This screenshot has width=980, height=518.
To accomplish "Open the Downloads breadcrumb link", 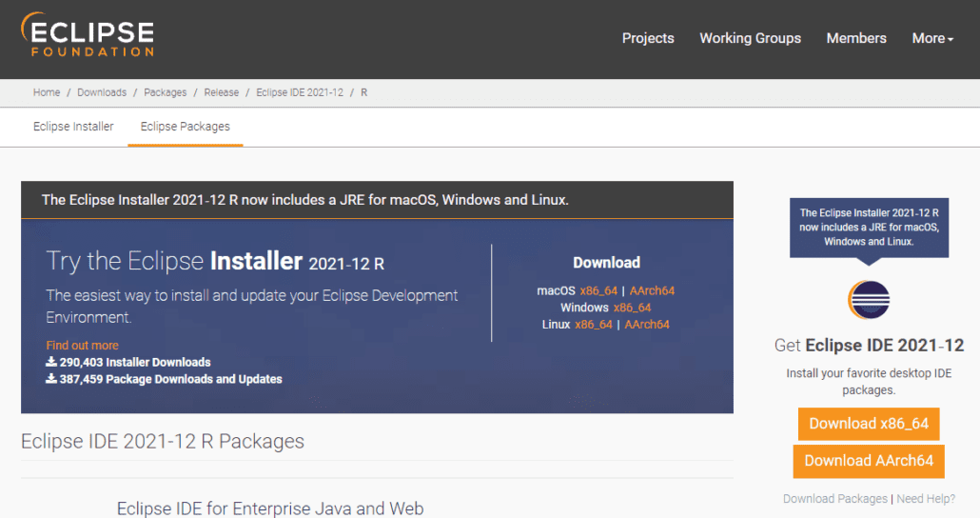I will tap(102, 92).
